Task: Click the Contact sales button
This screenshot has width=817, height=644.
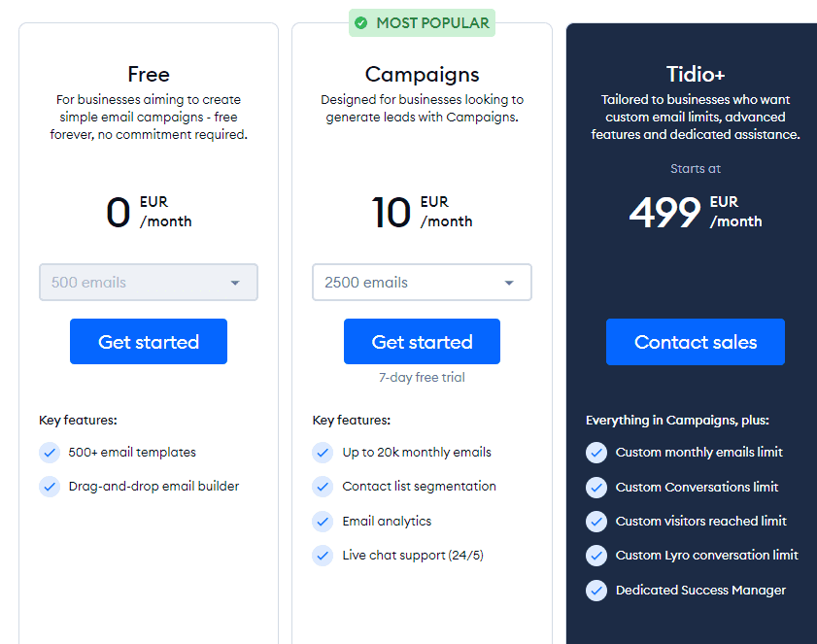Action: [696, 342]
